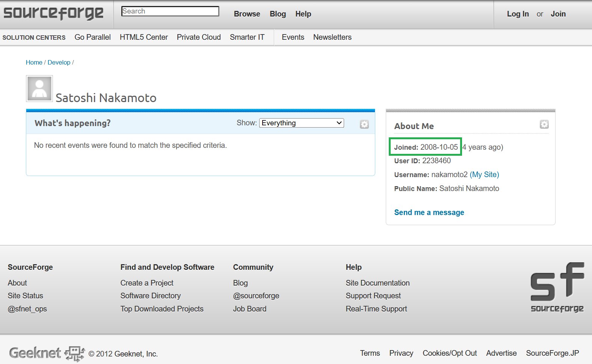Open Software Directory link
Image resolution: width=592 pixels, height=364 pixels.
pyautogui.click(x=150, y=296)
